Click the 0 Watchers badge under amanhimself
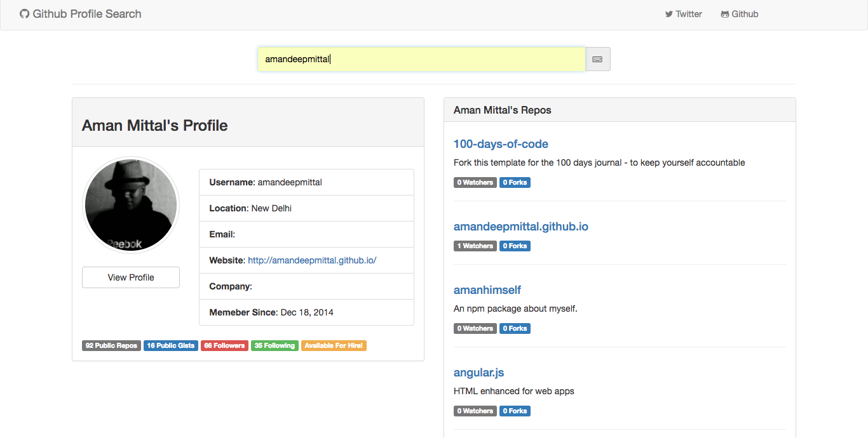 click(475, 328)
